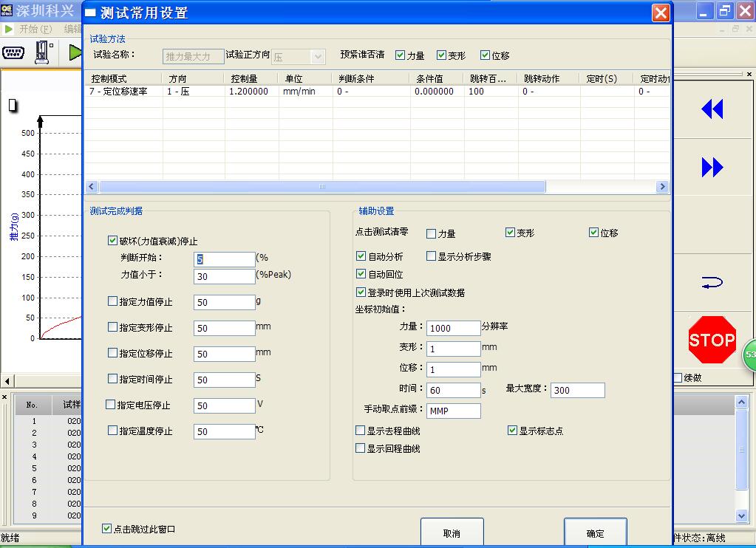Click the green circle badge at the right edge
This screenshot has height=548, width=756.
tap(749, 355)
